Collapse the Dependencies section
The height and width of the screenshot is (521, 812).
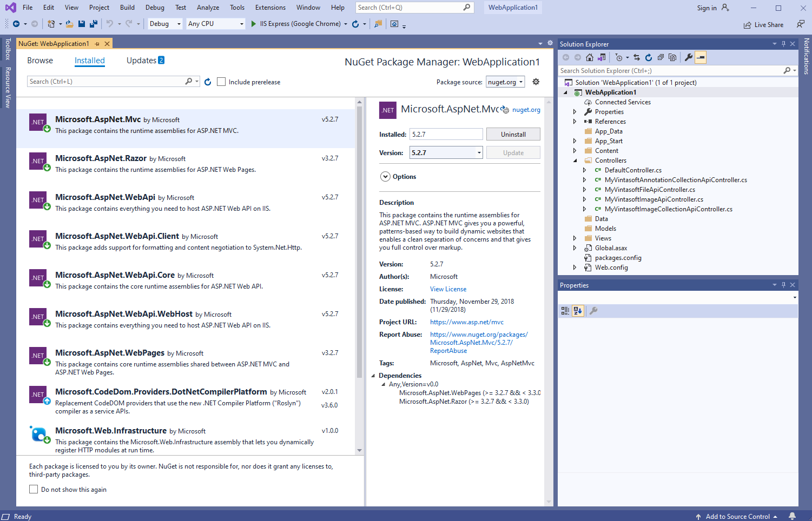[x=373, y=376]
